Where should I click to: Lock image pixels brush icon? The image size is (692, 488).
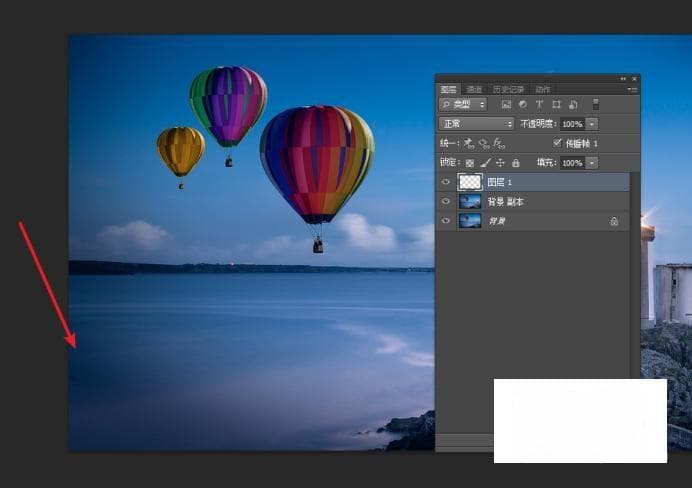[485, 163]
